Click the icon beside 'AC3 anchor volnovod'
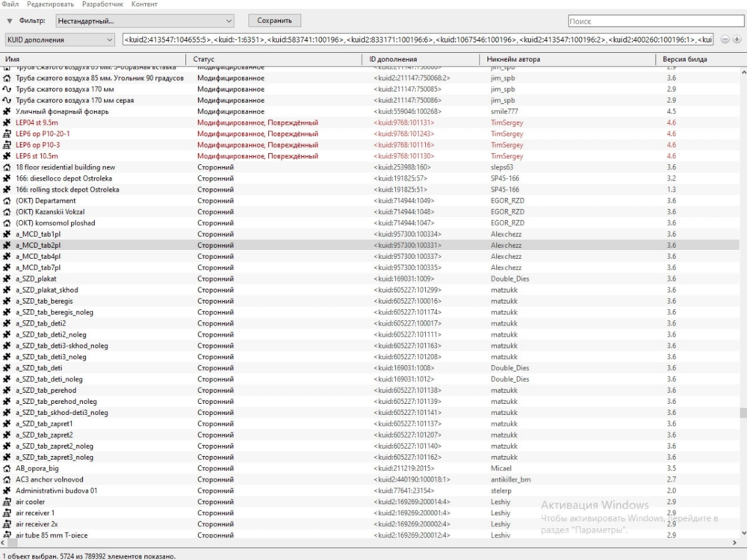The width and height of the screenshot is (747, 560). tap(7, 479)
